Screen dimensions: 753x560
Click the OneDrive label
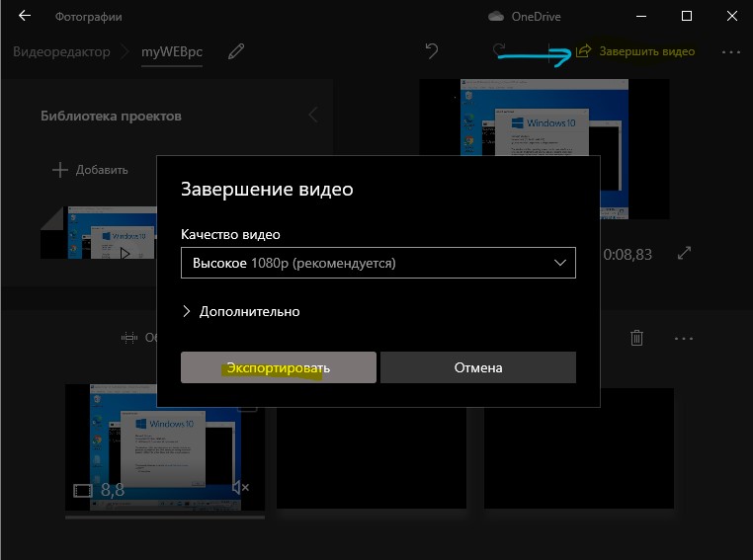pyautogui.click(x=536, y=17)
